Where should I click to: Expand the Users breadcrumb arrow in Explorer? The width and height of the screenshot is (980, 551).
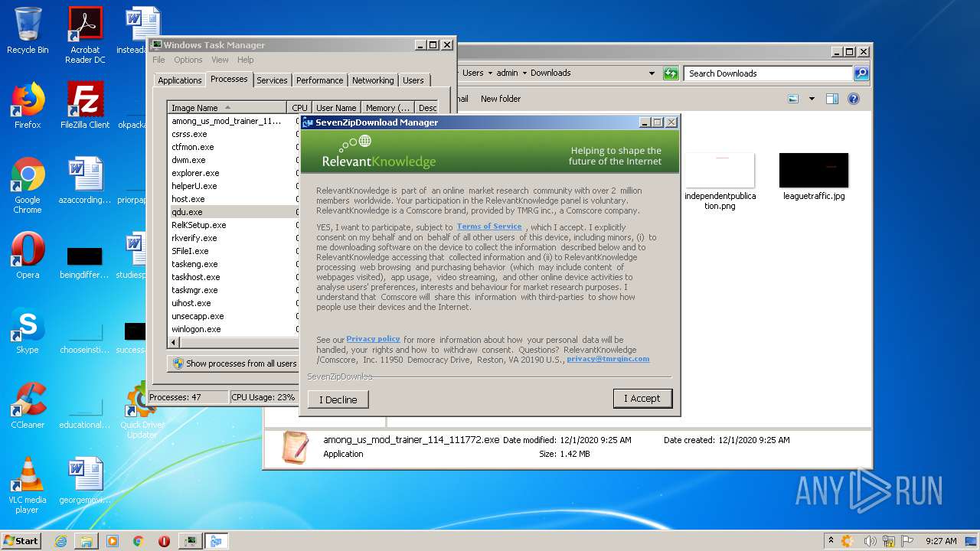490,73
